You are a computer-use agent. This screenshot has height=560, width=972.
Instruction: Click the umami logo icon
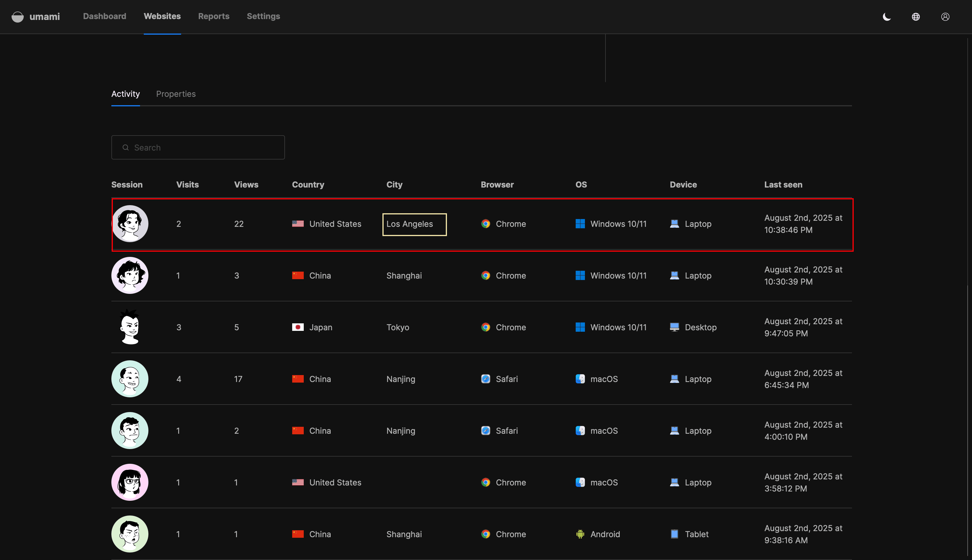(18, 16)
